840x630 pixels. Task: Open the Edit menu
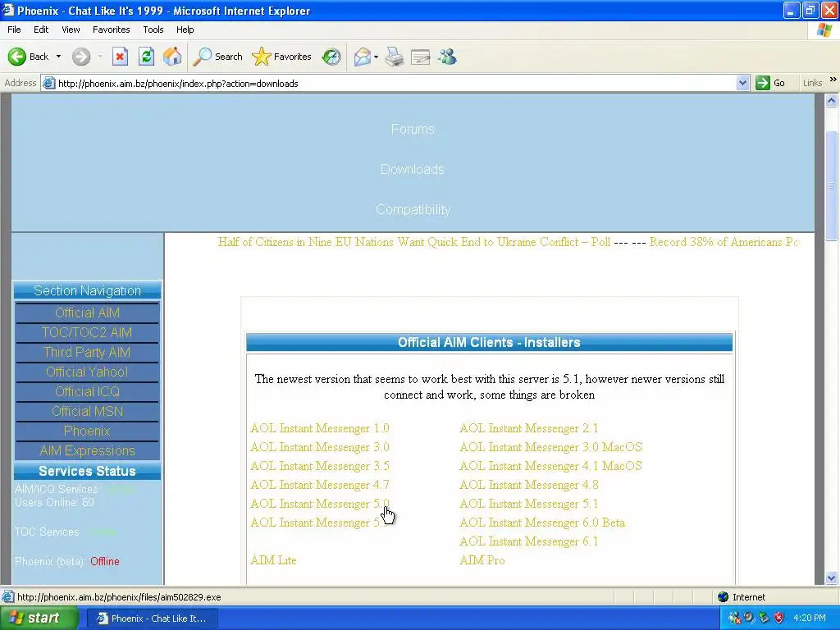[41, 30]
